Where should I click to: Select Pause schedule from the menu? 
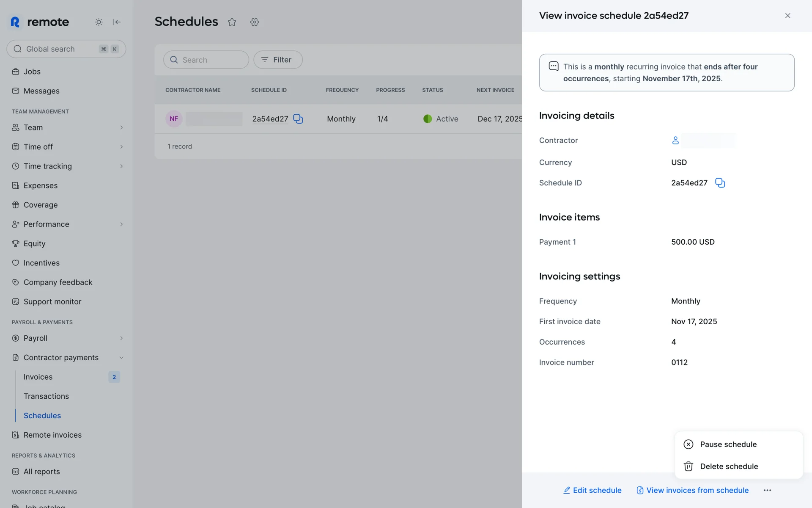tap(728, 444)
